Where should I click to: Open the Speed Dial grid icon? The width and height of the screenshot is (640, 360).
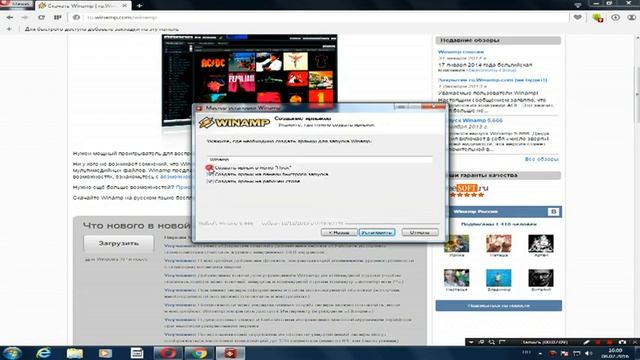(58, 18)
